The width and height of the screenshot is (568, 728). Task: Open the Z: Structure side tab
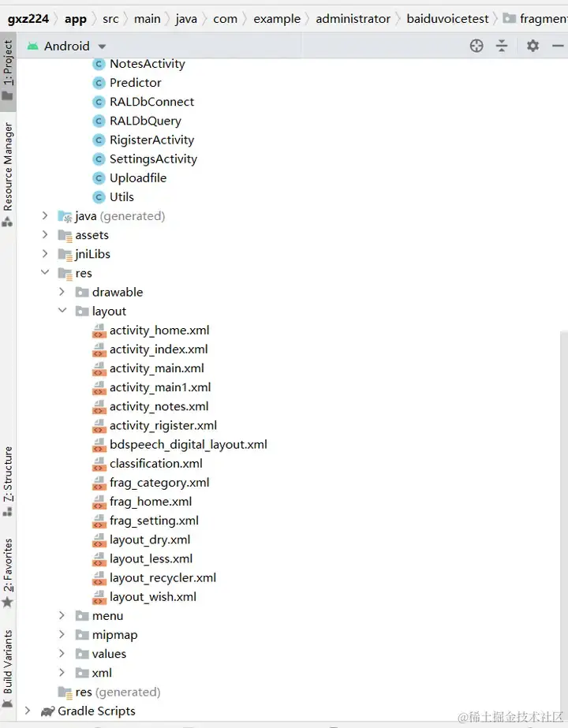pos(8,481)
